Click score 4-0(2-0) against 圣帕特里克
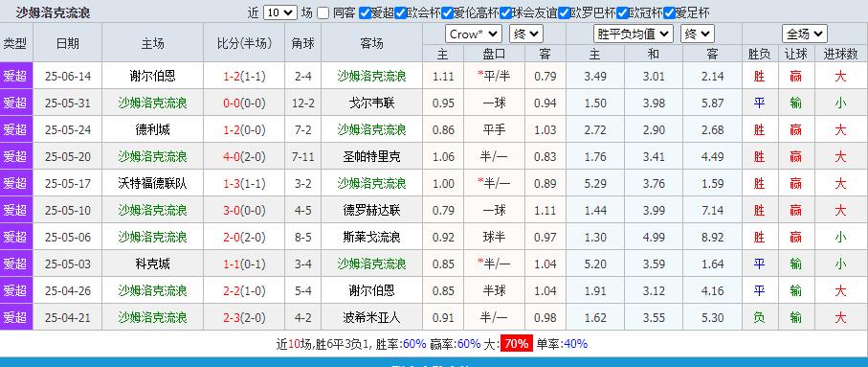 [x=244, y=156]
